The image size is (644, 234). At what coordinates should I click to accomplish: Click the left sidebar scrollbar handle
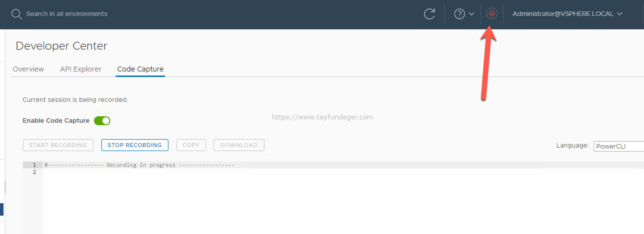pos(5,187)
